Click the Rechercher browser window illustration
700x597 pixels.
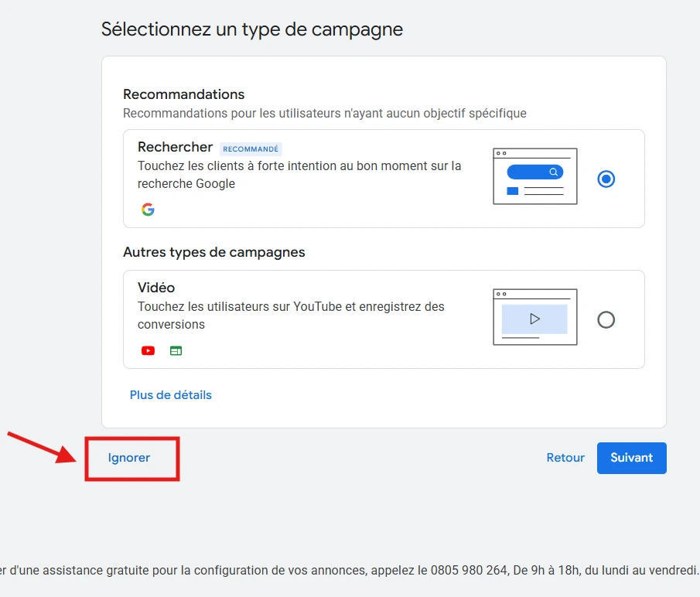point(534,176)
